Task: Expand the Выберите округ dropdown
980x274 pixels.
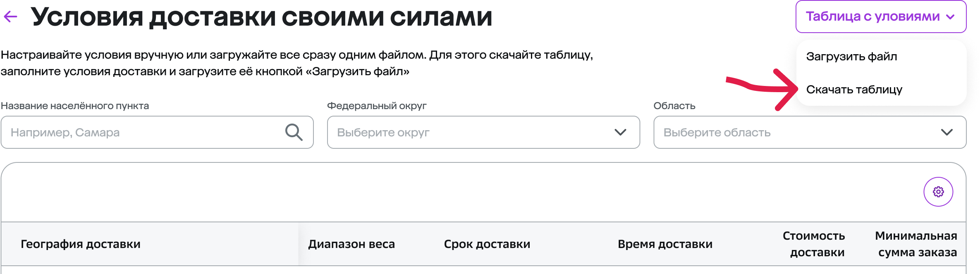Action: [483, 132]
